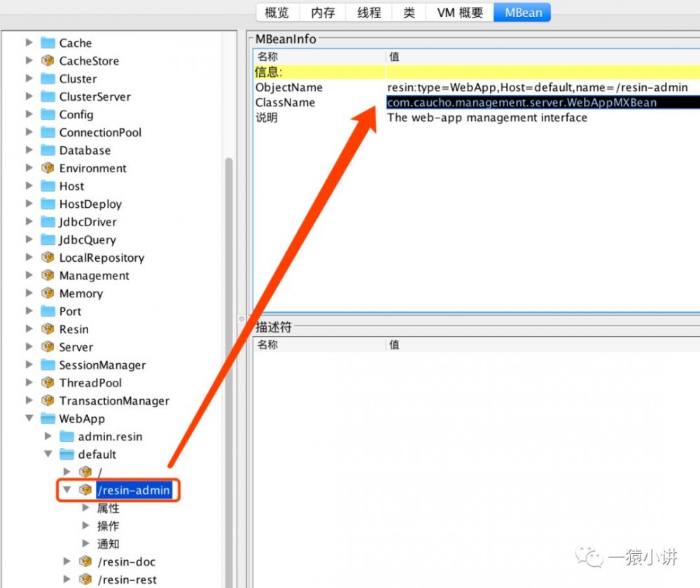700x588 pixels.
Task: Collapse the /resin-admin node
Action: [66, 490]
